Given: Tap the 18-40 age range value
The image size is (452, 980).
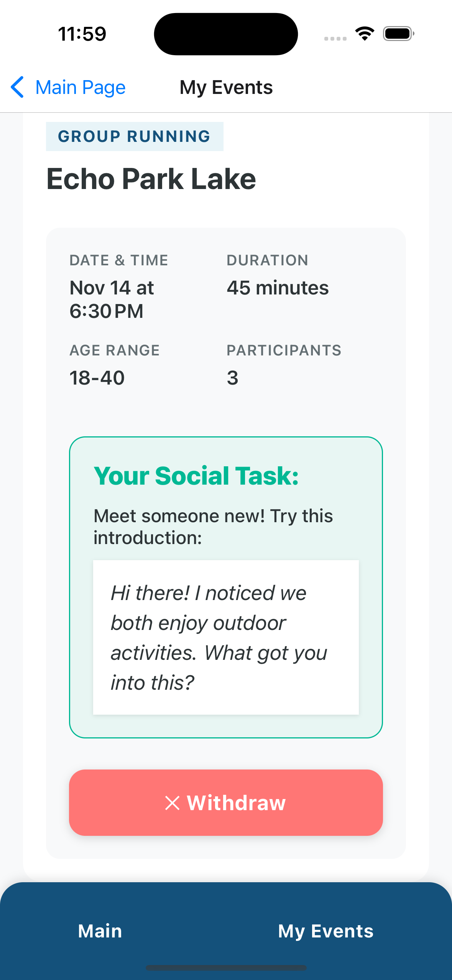Looking at the screenshot, I should 97,378.
